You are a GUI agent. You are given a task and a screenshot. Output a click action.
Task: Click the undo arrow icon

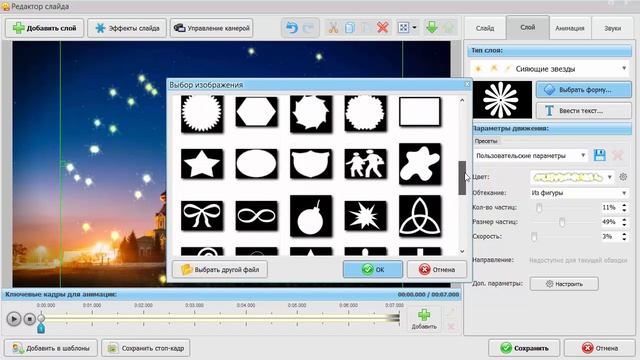click(292, 28)
